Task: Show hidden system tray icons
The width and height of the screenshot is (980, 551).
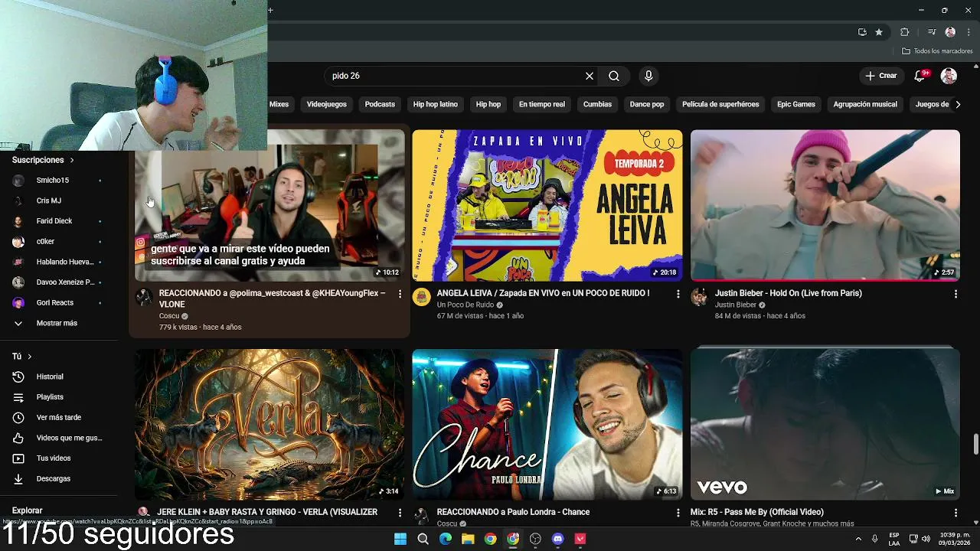Action: [858, 539]
